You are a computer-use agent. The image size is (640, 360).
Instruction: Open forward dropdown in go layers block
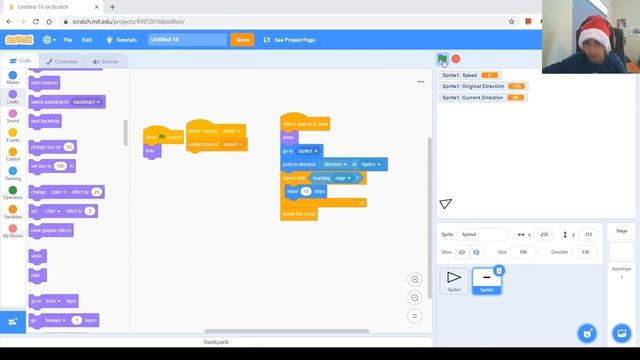tap(55, 320)
